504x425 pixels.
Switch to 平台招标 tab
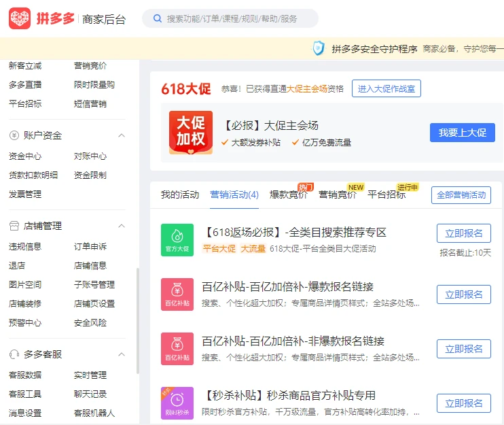[386, 195]
